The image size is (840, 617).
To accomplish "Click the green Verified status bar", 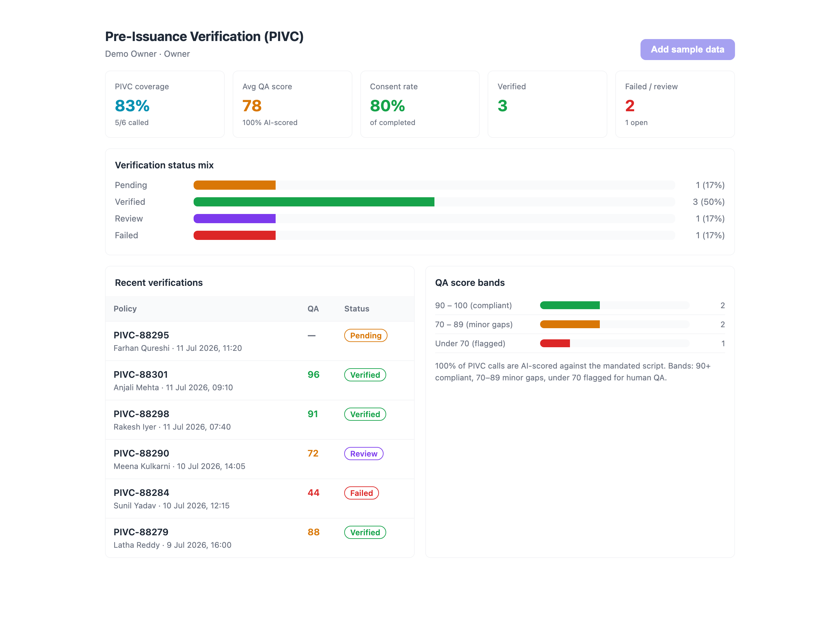I will [314, 202].
